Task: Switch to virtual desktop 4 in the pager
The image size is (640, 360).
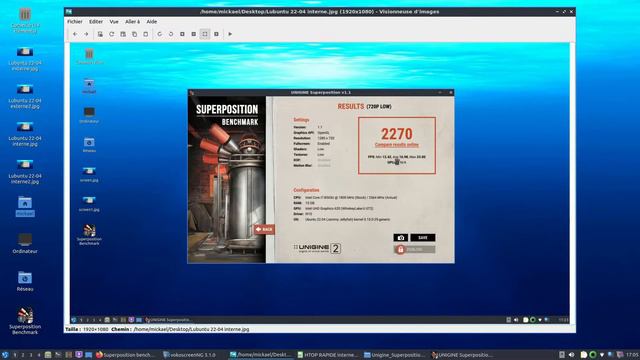Action: pos(39,355)
